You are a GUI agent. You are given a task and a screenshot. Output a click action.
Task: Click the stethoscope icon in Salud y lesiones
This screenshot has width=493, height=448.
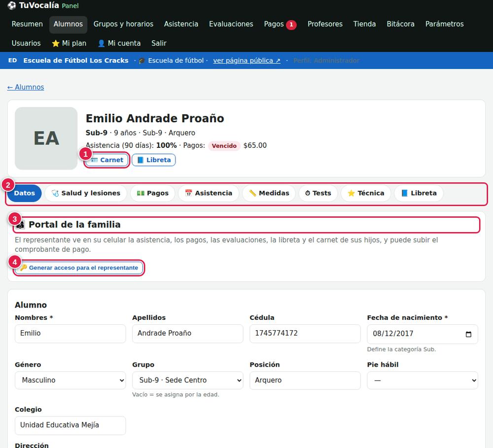[x=55, y=193]
